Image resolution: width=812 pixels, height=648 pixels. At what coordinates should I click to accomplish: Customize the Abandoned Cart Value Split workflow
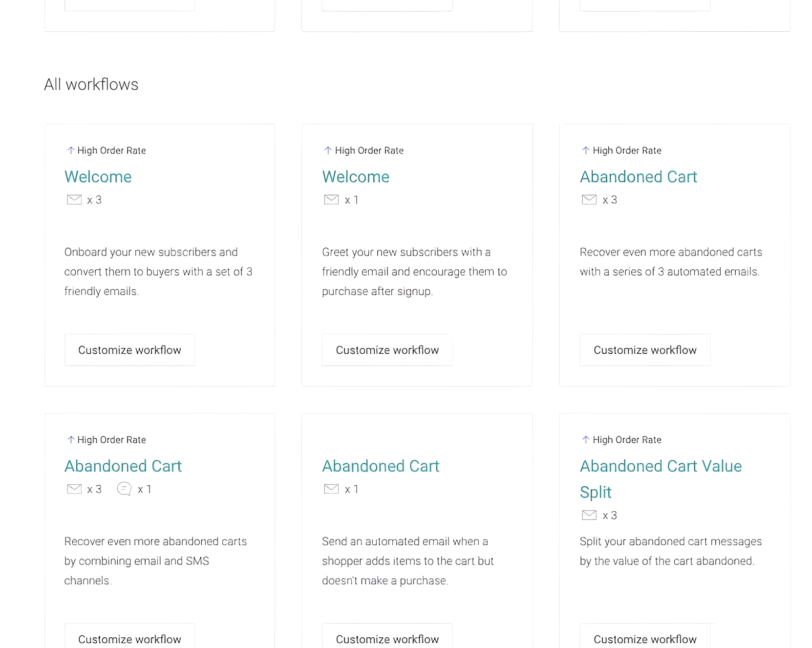point(645,637)
